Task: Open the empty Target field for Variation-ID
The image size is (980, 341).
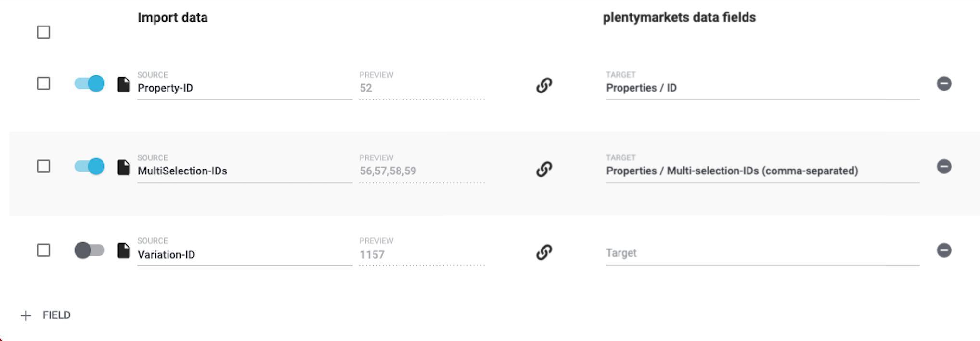Action: pos(762,253)
